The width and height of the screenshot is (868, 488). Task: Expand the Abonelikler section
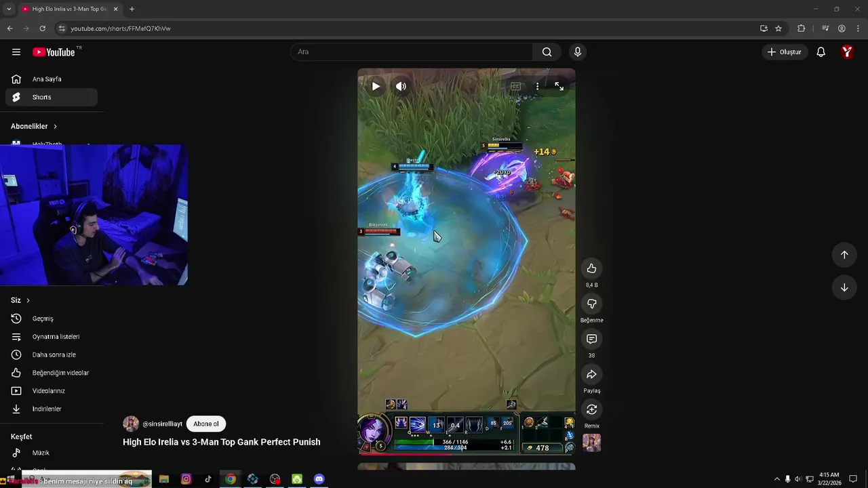click(x=34, y=126)
